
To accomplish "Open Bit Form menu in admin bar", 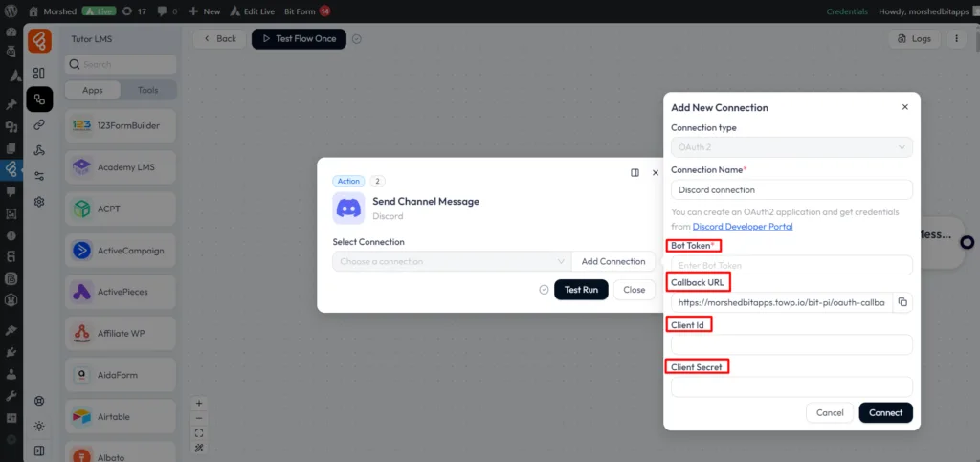I will pyautogui.click(x=307, y=11).
